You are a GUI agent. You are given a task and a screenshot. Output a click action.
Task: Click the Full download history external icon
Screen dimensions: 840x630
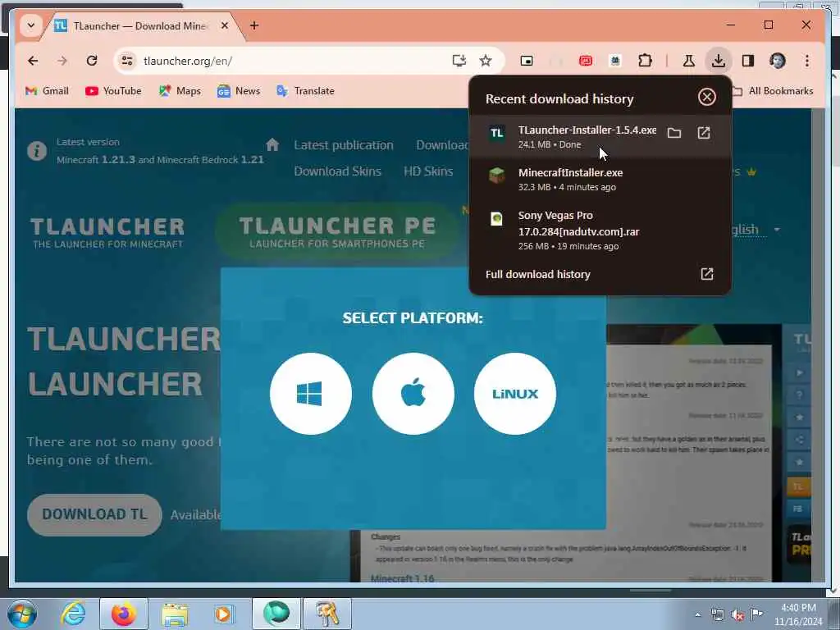click(x=706, y=274)
